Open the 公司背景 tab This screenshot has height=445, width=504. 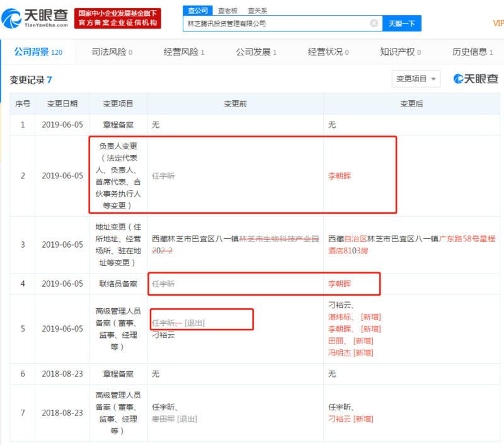coord(38,52)
